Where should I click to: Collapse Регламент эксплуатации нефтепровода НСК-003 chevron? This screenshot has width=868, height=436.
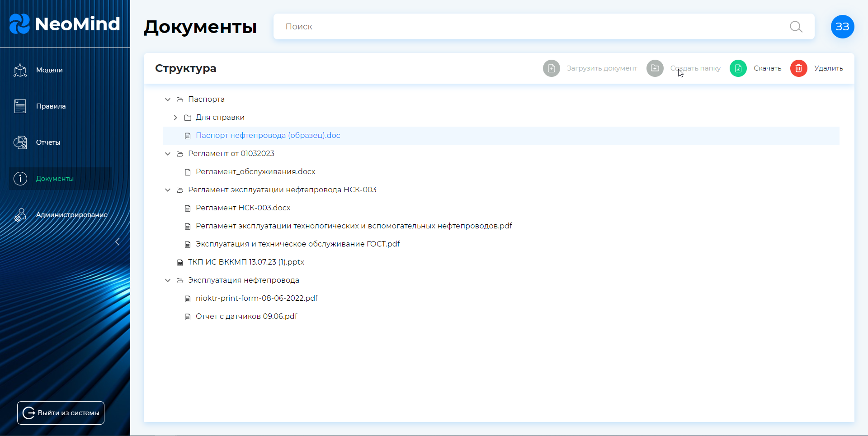coord(168,190)
